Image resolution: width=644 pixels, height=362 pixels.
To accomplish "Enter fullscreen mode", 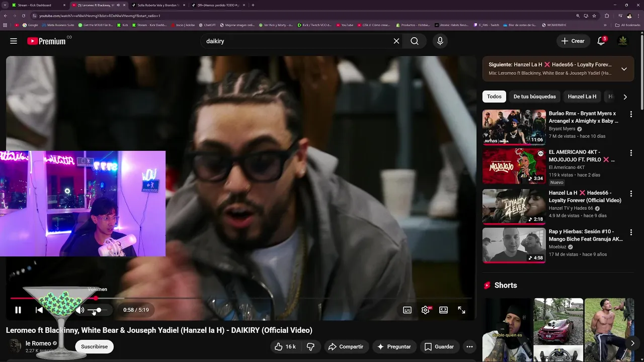I will (462, 310).
